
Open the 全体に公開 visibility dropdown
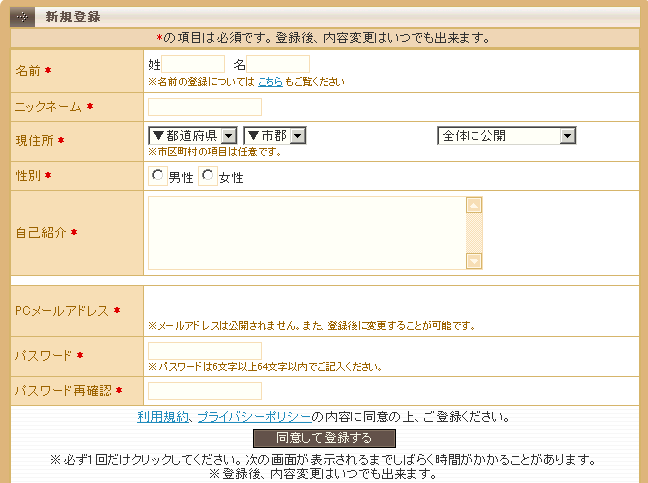[x=507, y=135]
